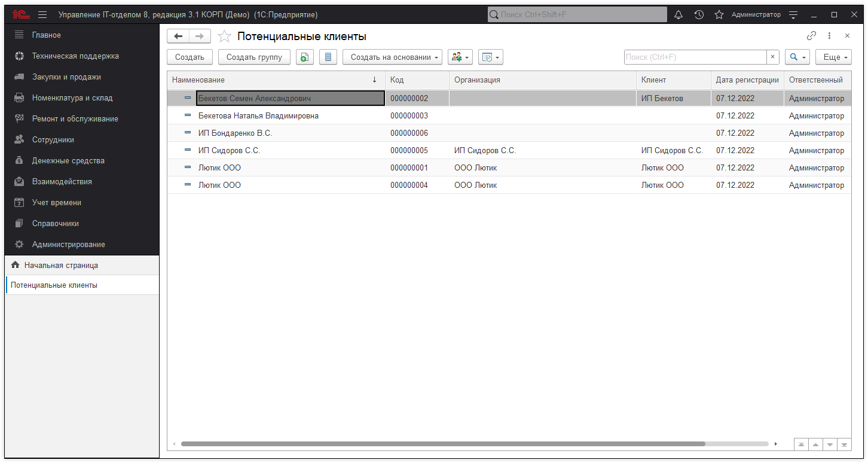This screenshot has width=868, height=463.
Task: Click the Создать группу button
Action: click(254, 57)
